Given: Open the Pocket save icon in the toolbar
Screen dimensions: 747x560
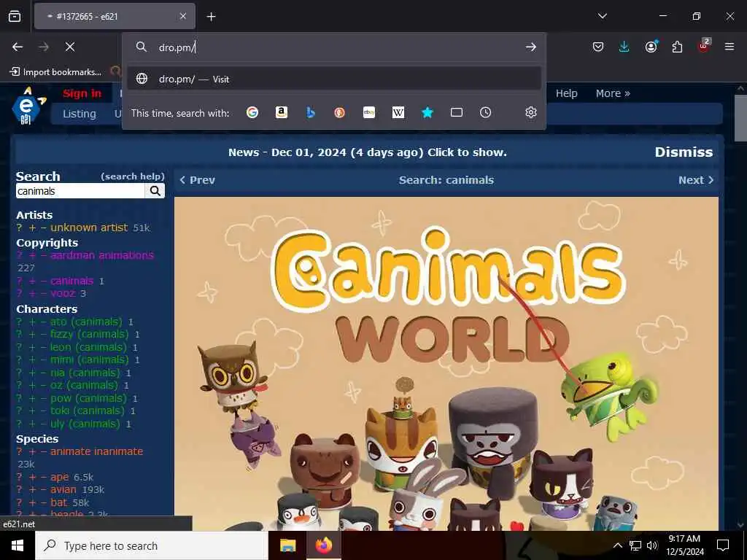Looking at the screenshot, I should point(598,47).
